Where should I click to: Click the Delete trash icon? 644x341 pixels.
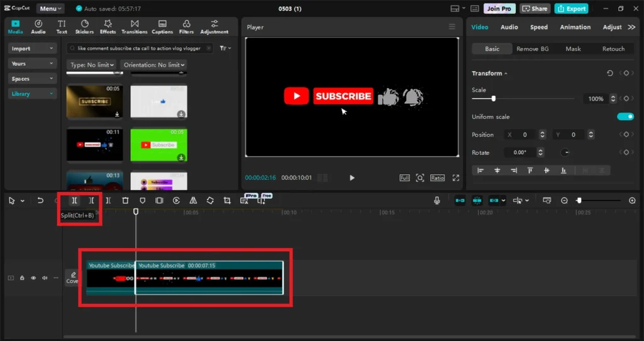click(x=125, y=201)
